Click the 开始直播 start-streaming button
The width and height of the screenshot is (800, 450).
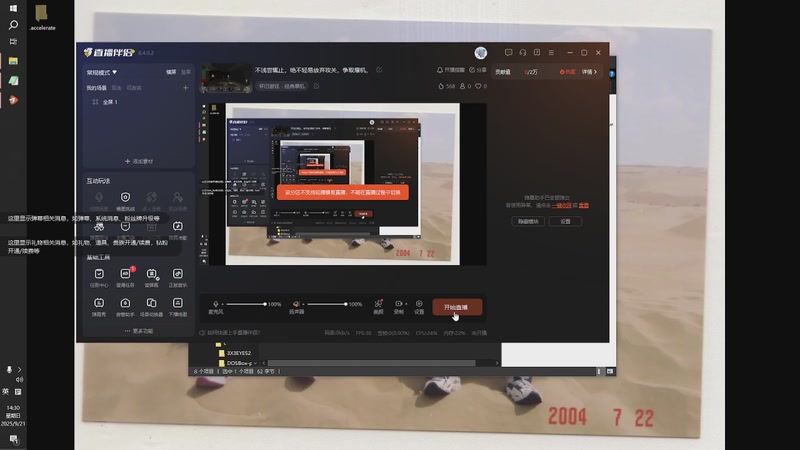(457, 307)
